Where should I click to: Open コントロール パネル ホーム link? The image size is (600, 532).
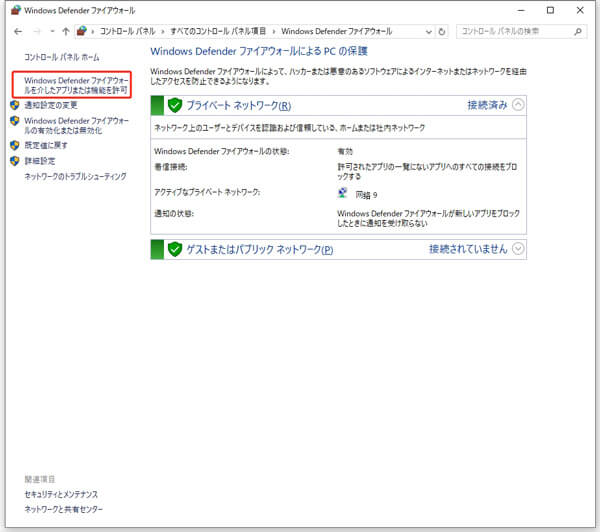[62, 57]
